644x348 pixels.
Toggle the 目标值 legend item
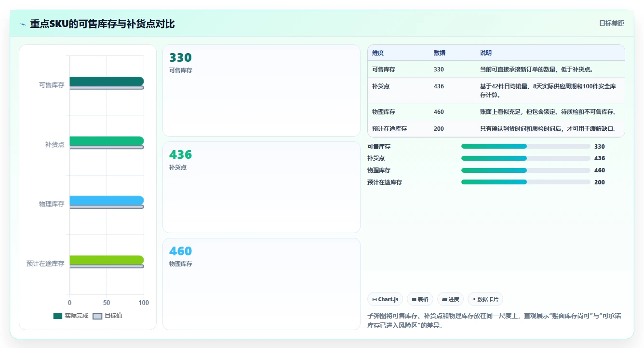coord(107,316)
